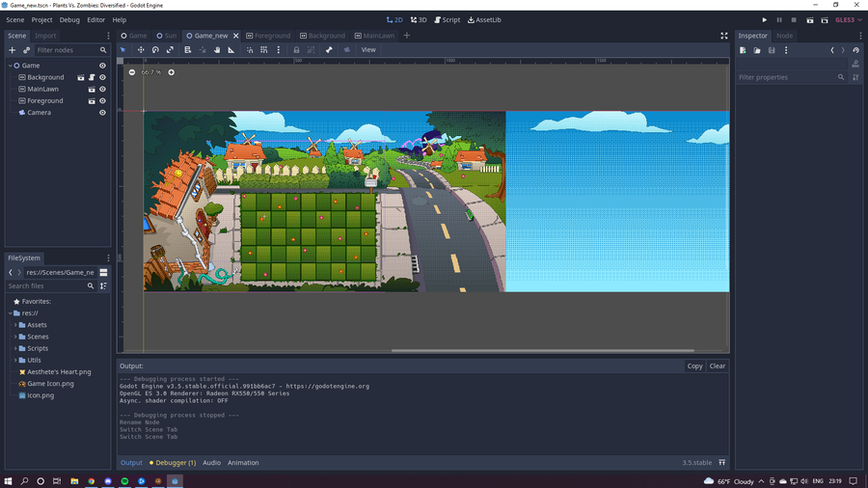Screen dimensions: 868x488
Task: Open script attached to Background node
Action: click(x=92, y=77)
